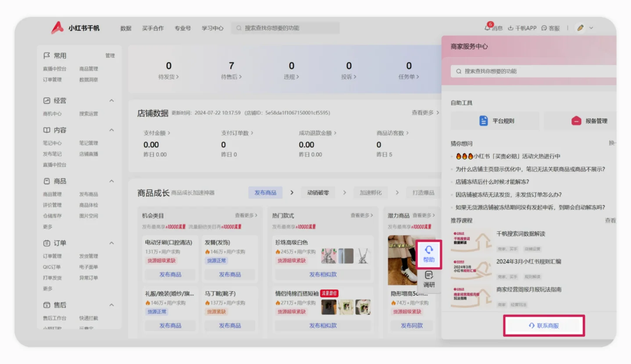Screen dimensions: 631x364
Task: Collapse the 订单 sidebar section
Action: (x=111, y=243)
